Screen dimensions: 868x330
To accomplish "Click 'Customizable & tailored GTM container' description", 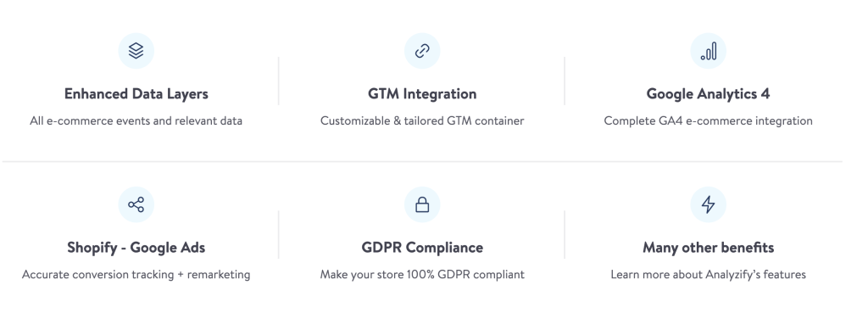I will pyautogui.click(x=422, y=120).
